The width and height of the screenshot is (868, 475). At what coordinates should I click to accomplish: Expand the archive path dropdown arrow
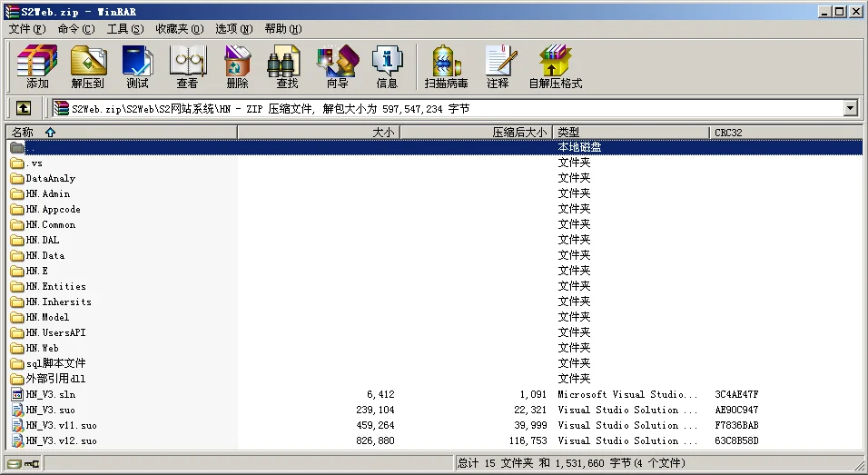850,108
